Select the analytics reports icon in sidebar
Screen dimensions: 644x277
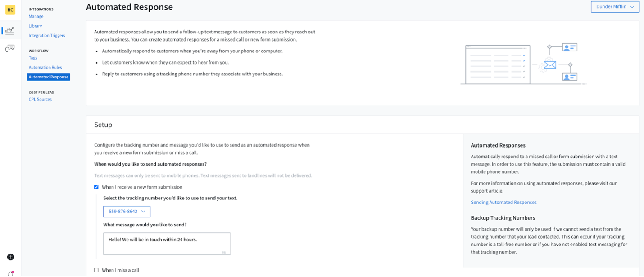(x=10, y=30)
